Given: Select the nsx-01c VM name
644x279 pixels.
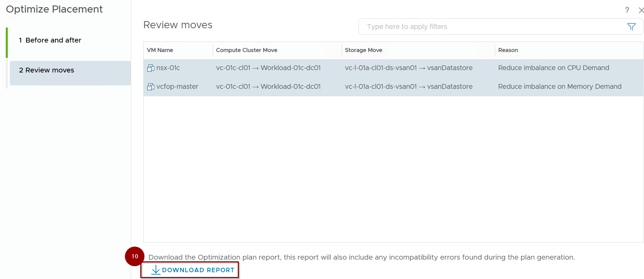Looking at the screenshot, I should [168, 68].
